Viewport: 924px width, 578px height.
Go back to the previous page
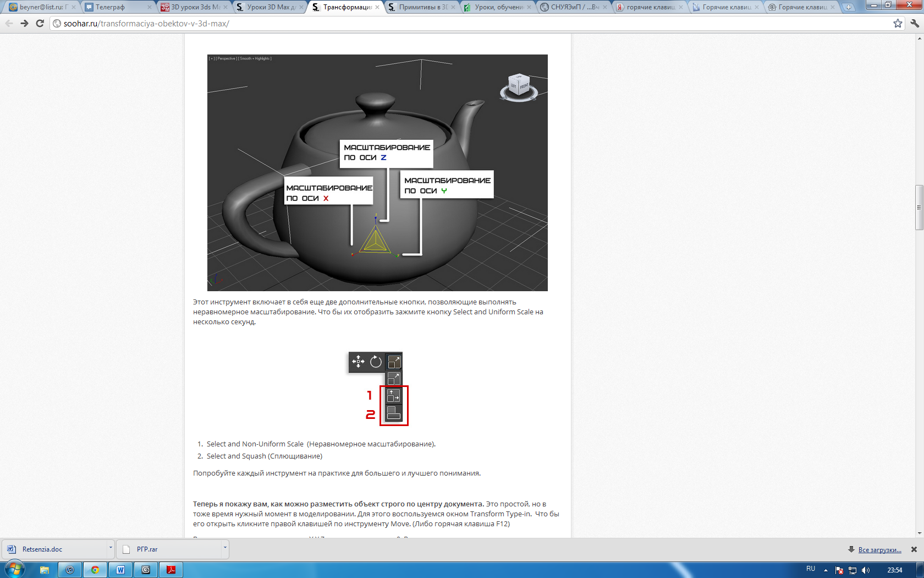9,23
